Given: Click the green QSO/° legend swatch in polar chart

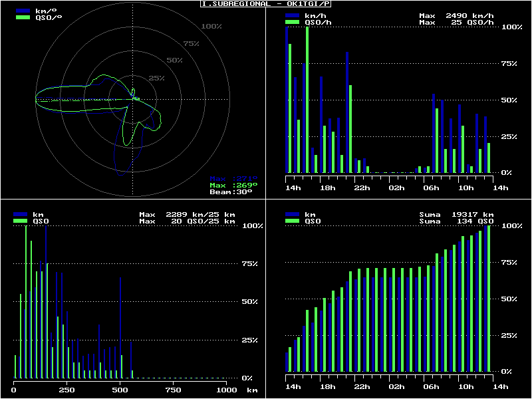Looking at the screenshot, I should [23, 18].
